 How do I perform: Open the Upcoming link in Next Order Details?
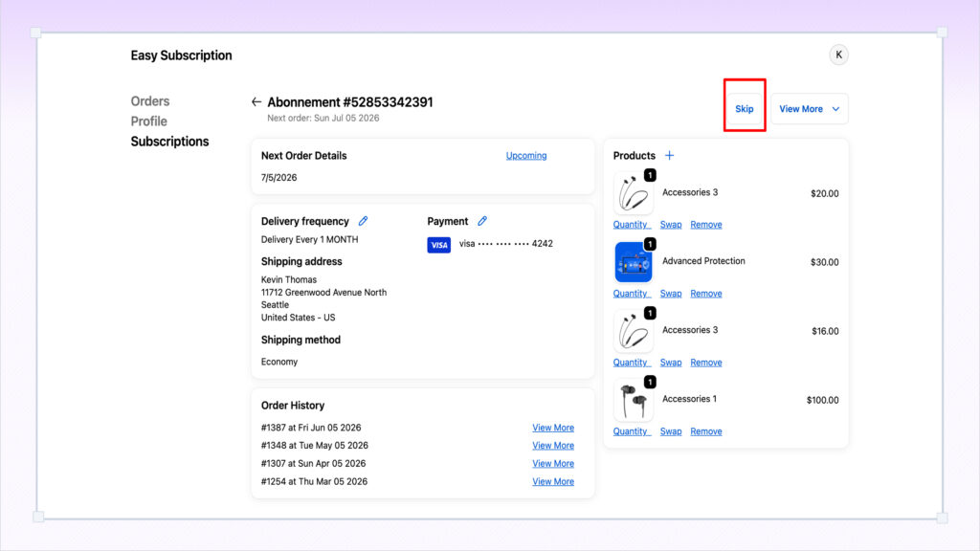click(526, 156)
